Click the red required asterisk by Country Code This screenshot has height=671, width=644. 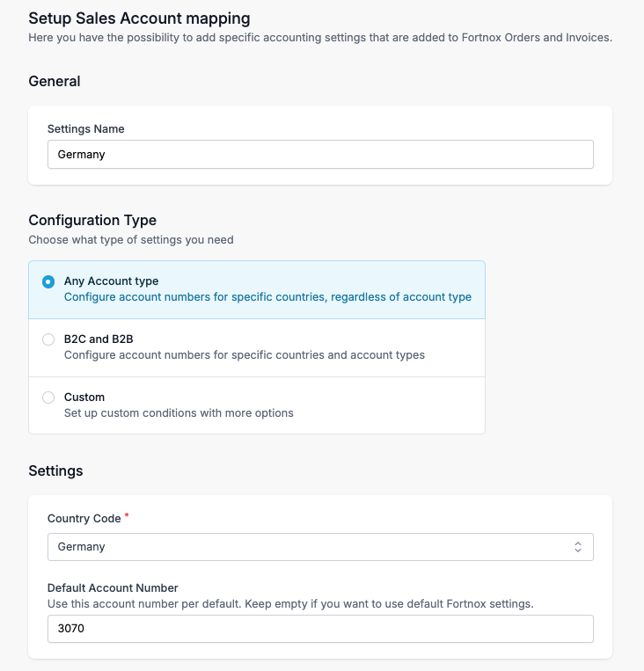[127, 516]
